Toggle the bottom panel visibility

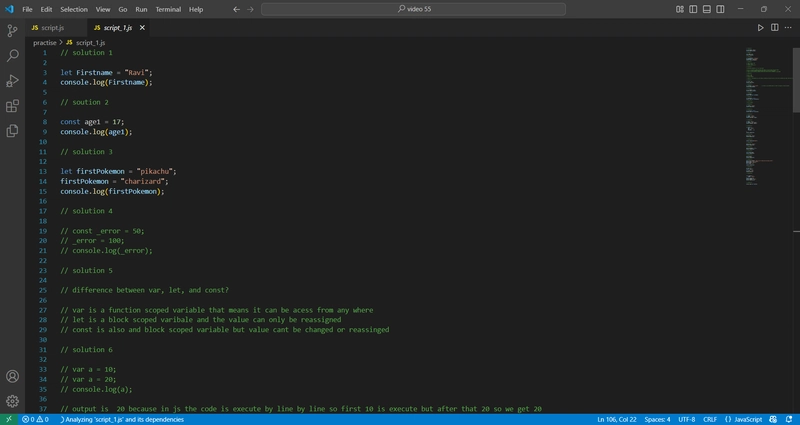pyautogui.click(x=707, y=9)
